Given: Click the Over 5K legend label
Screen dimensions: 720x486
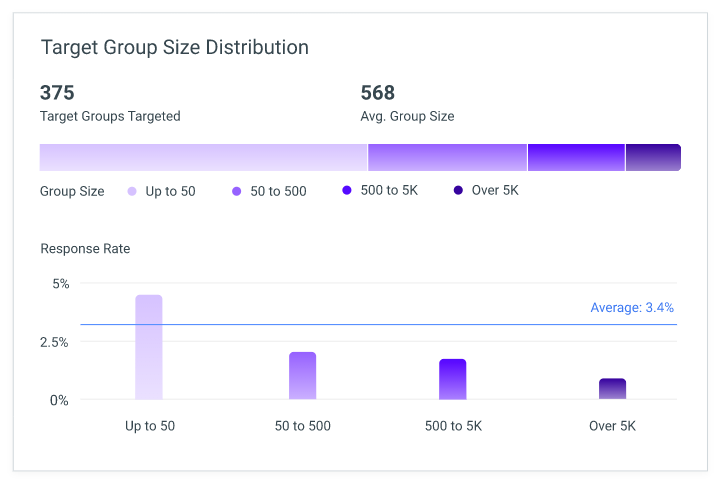Looking at the screenshot, I should [495, 190].
